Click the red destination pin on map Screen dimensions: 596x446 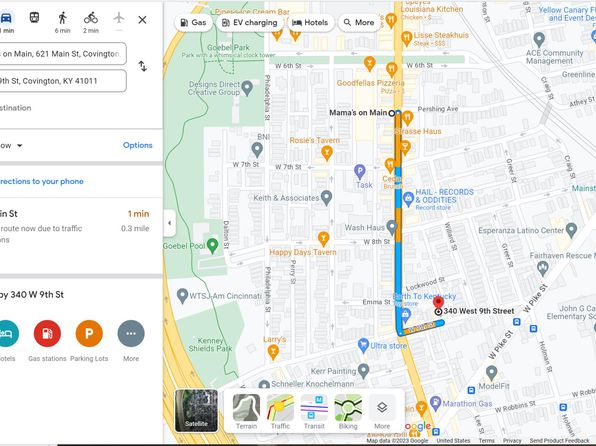pos(438,303)
